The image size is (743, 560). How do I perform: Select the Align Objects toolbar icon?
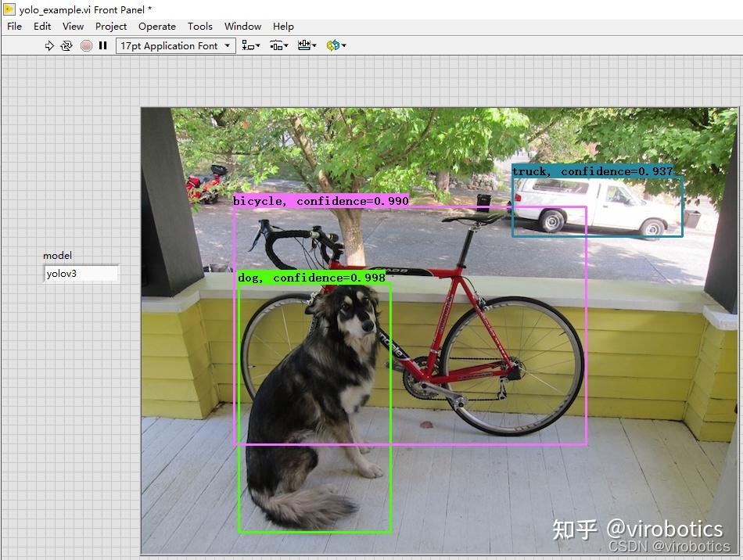coord(249,45)
